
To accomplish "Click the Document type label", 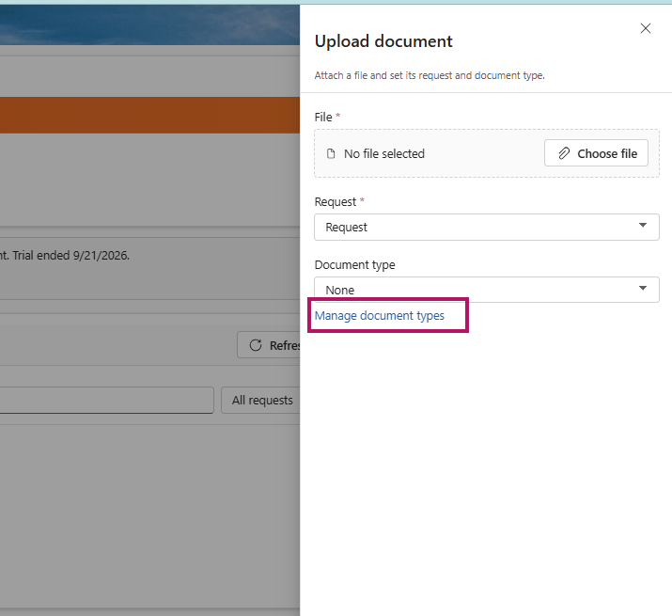I will [x=354, y=264].
